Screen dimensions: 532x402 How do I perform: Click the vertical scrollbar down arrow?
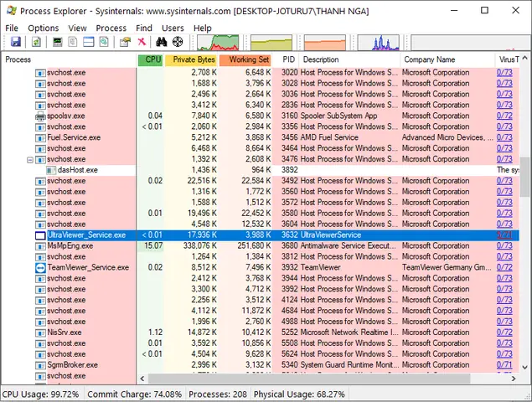pos(524,368)
